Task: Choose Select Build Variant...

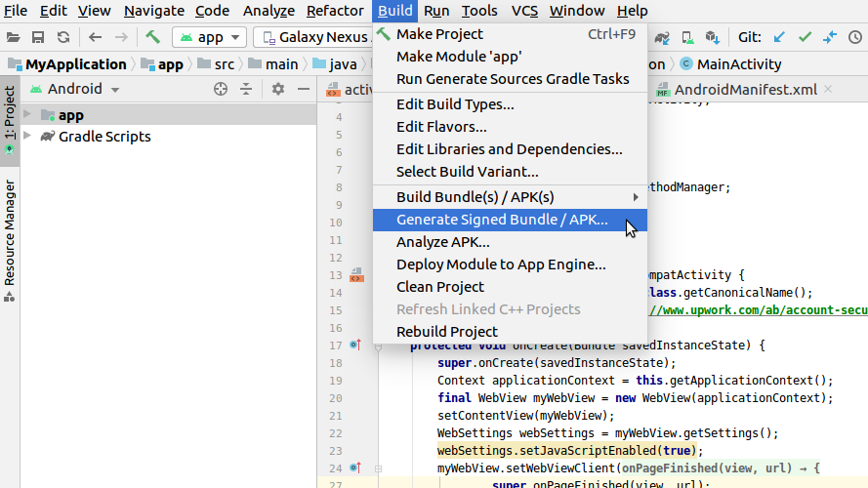Action: coord(510,172)
